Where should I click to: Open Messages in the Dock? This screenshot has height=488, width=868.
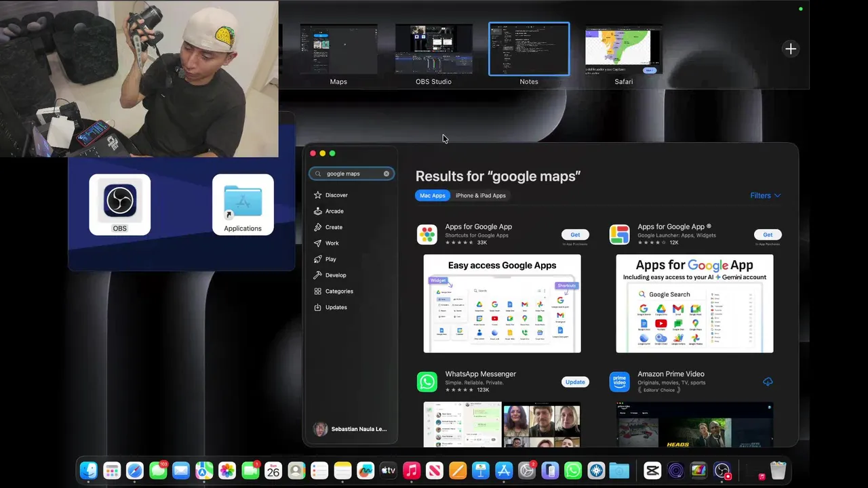pos(158,470)
